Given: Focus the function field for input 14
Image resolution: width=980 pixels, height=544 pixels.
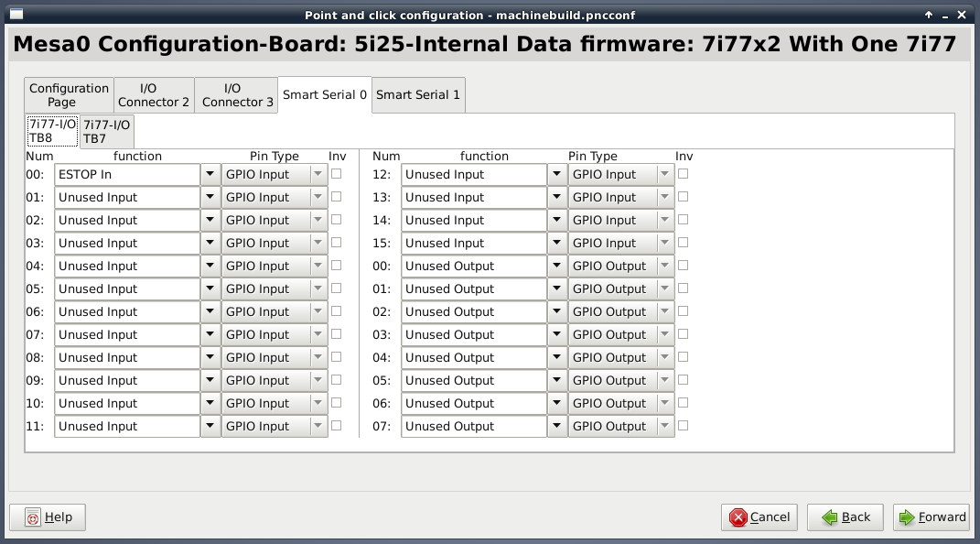Looking at the screenshot, I should (x=474, y=220).
